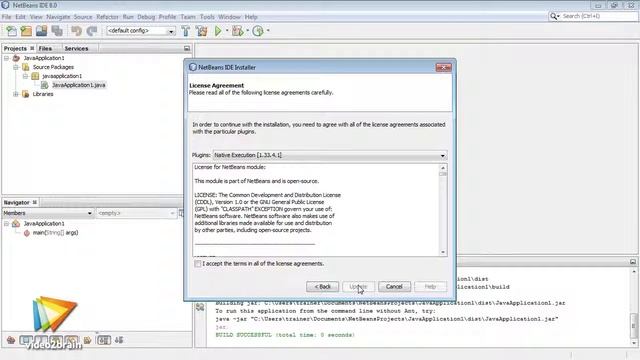Select JavaApplication1.java in Projects tree
Screen dimensions: 640x360
(79, 85)
